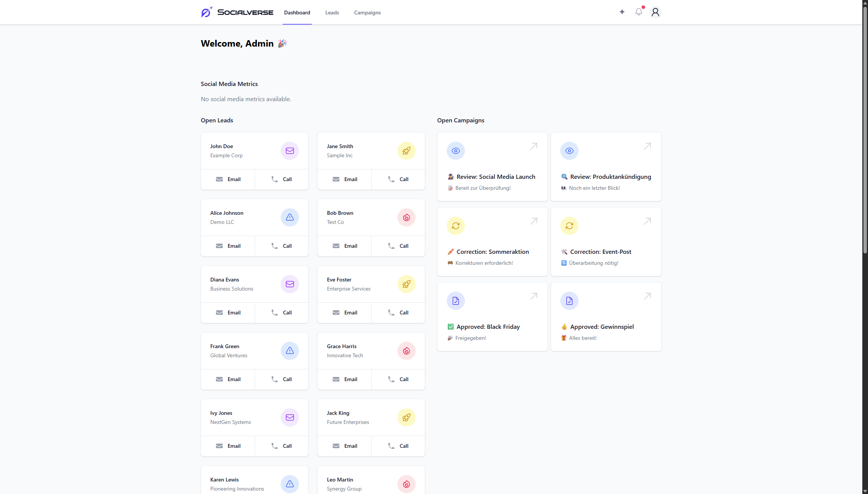Open Correction: Event-Post via corner arrow
The image size is (868, 494).
point(647,221)
